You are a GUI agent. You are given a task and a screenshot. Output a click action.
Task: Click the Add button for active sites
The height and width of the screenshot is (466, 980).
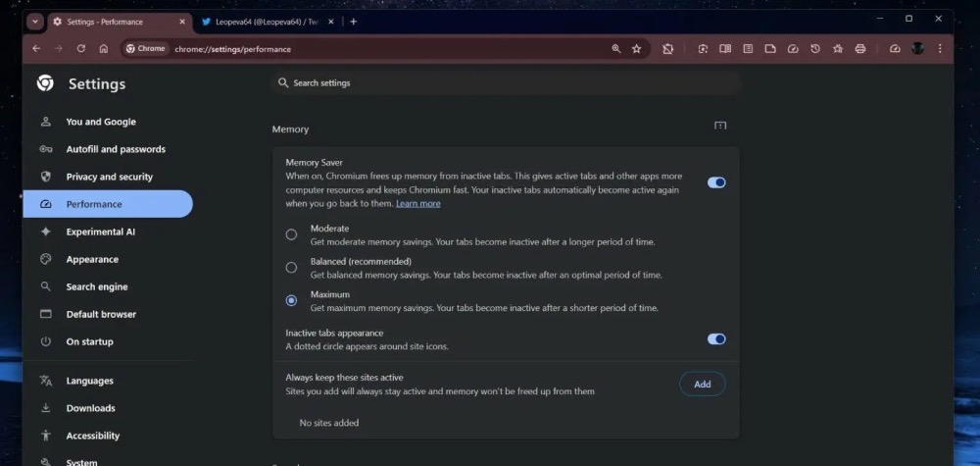point(702,384)
